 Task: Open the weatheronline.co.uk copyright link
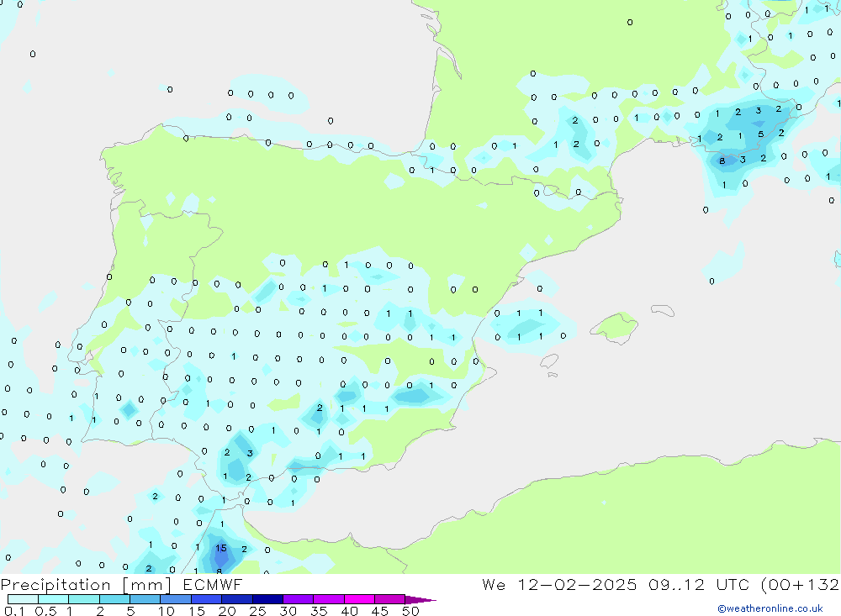click(x=770, y=608)
